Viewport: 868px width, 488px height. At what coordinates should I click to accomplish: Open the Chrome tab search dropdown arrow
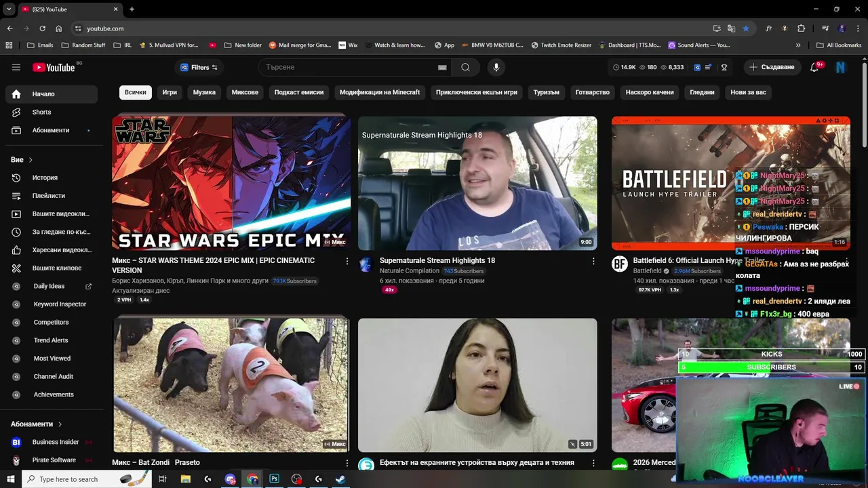9,9
